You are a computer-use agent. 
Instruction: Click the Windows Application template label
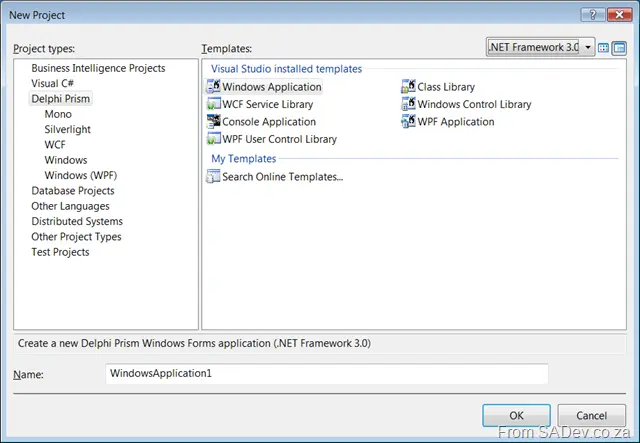click(x=272, y=87)
